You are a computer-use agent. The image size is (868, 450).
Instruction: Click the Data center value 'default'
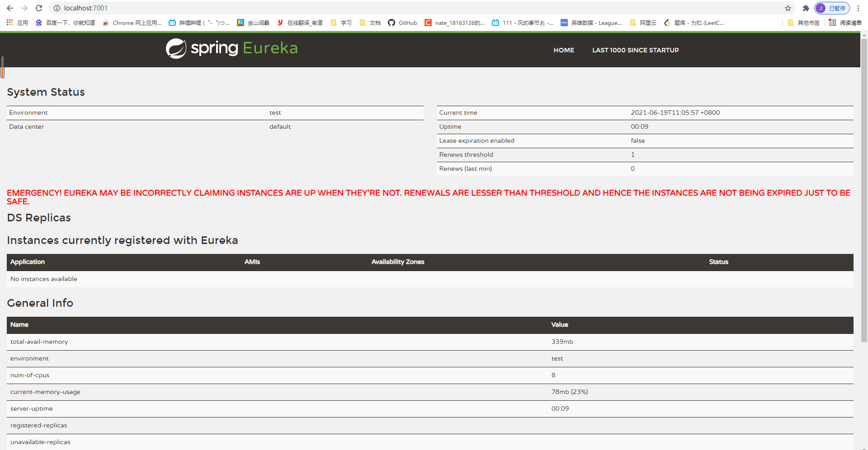280,127
